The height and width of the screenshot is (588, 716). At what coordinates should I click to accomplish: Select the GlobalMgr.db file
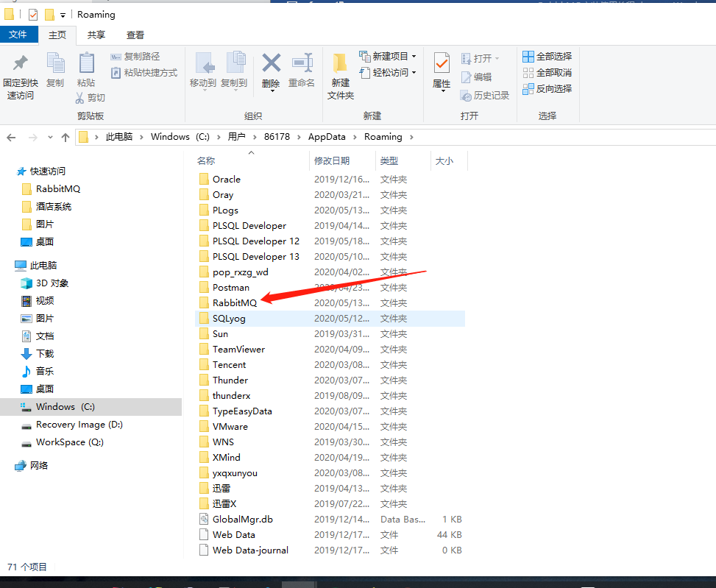330,519
